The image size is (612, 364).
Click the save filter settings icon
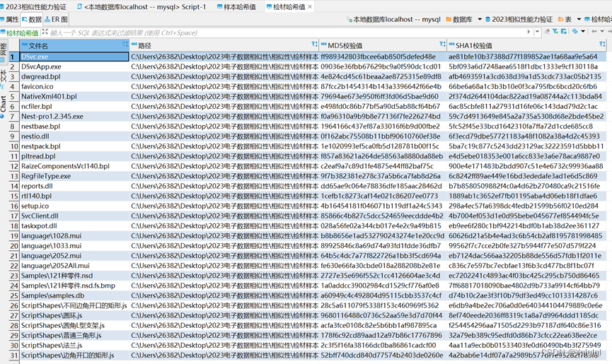(564, 32)
